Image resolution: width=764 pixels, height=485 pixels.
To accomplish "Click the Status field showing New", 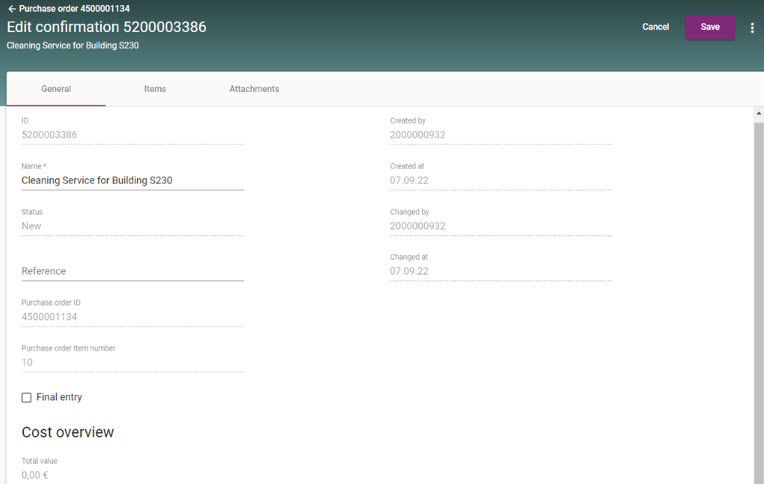I will (x=132, y=226).
